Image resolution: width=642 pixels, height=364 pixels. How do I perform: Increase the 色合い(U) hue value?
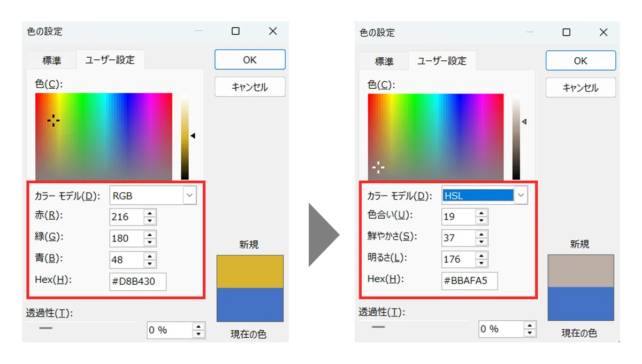pos(482,213)
